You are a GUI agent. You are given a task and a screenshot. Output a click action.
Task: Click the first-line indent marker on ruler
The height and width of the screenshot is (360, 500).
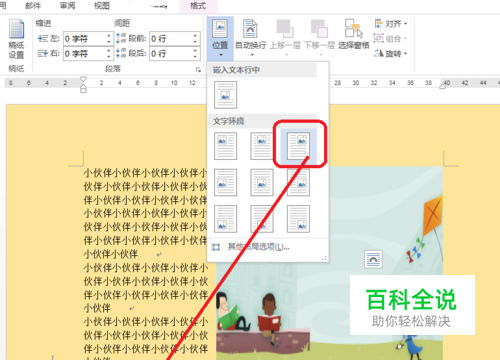[x=83, y=79]
